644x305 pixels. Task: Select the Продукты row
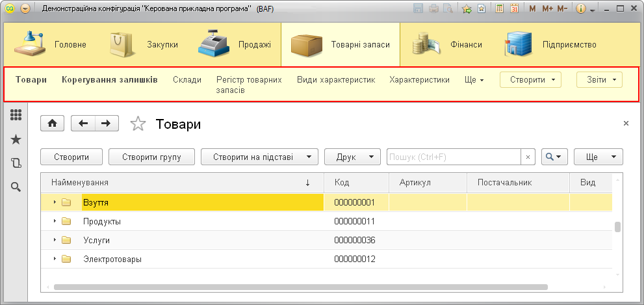tap(326, 221)
